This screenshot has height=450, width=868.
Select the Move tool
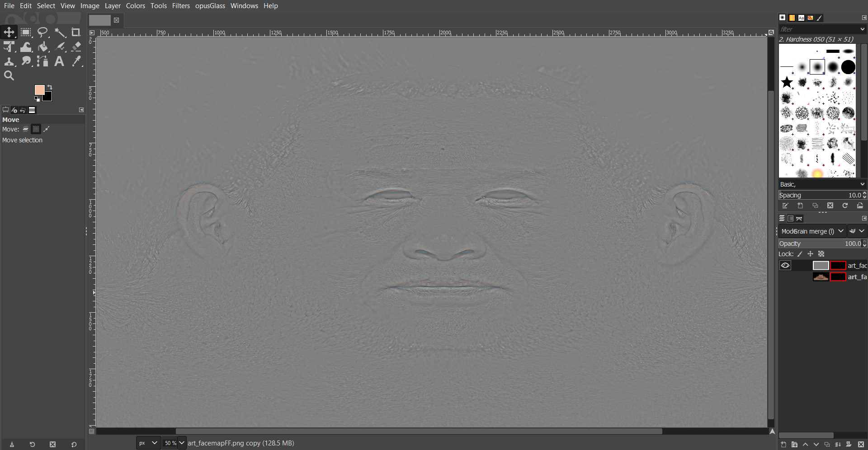(9, 32)
